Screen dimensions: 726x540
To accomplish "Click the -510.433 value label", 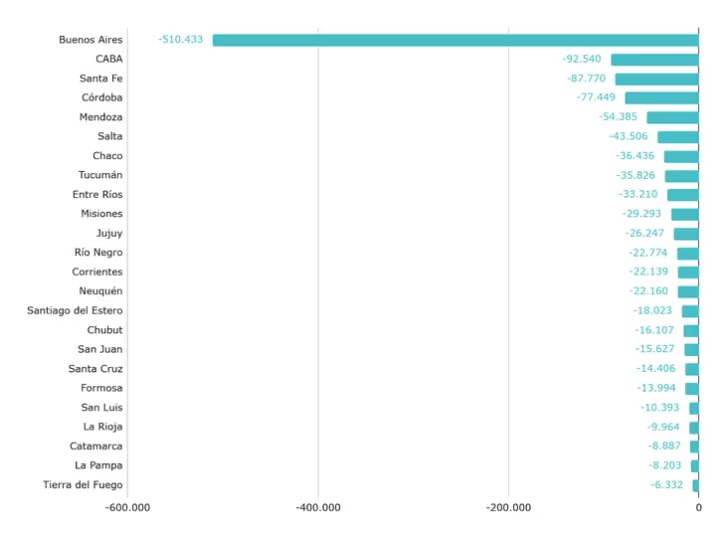I will [181, 40].
